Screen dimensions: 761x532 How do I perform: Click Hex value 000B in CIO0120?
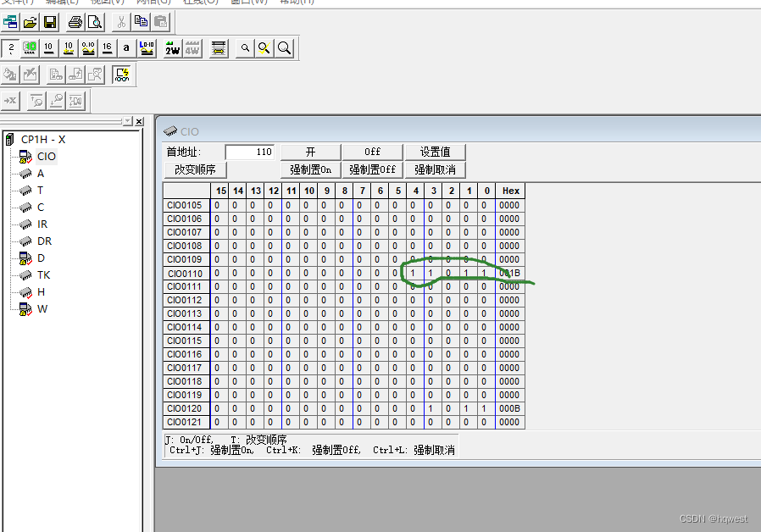pyautogui.click(x=509, y=409)
